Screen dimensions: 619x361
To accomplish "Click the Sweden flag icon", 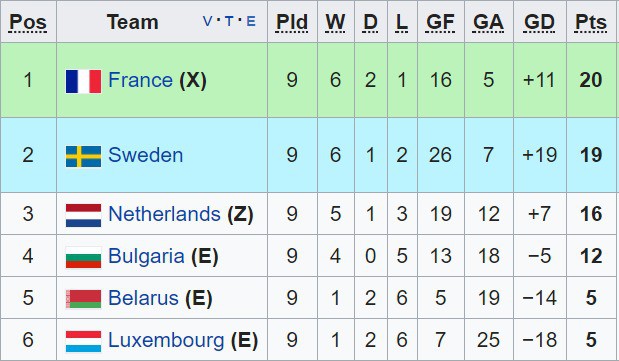I will 83,156.
